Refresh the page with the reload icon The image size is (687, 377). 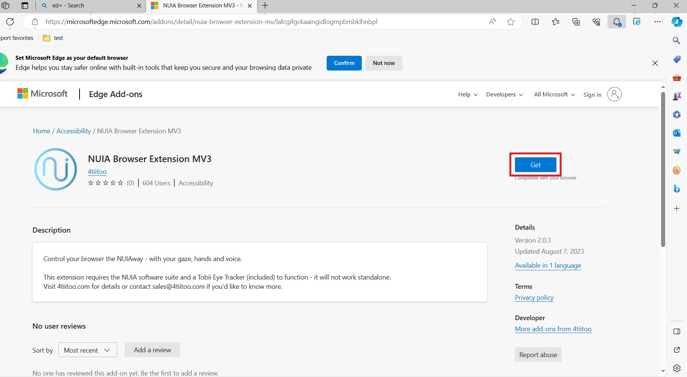(10, 21)
